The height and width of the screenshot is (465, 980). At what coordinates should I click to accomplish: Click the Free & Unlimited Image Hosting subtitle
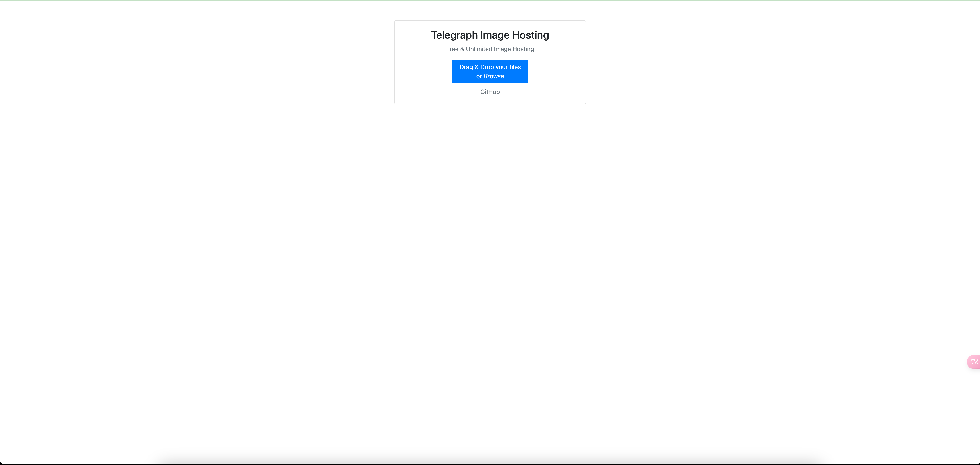pyautogui.click(x=490, y=49)
